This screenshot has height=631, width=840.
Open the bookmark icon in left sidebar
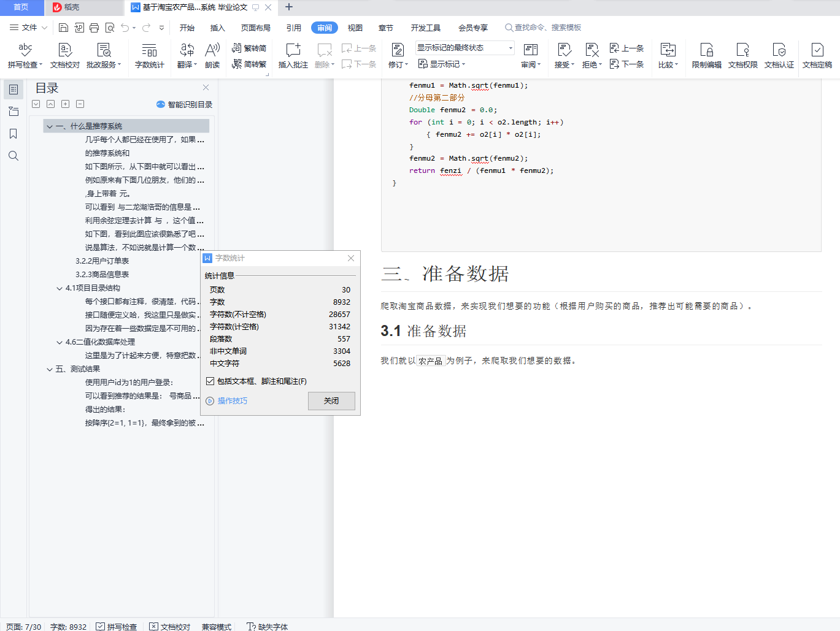(x=13, y=134)
